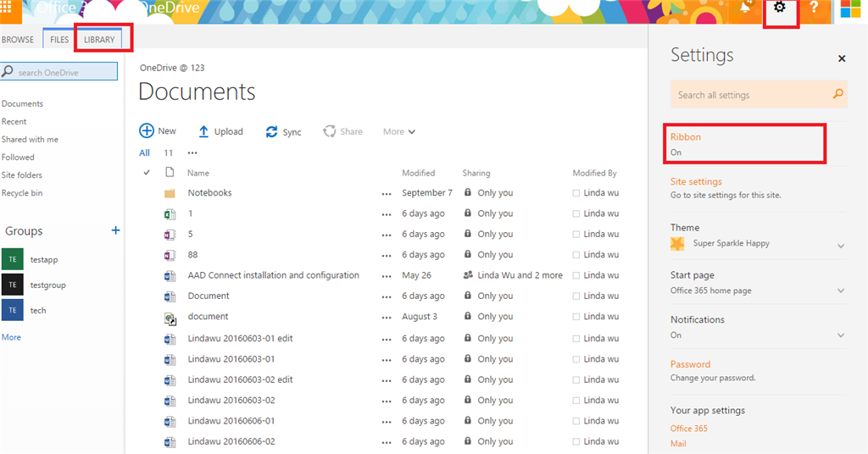The width and height of the screenshot is (868, 454).
Task: Click the Notebooks folder icon
Action: 170,193
